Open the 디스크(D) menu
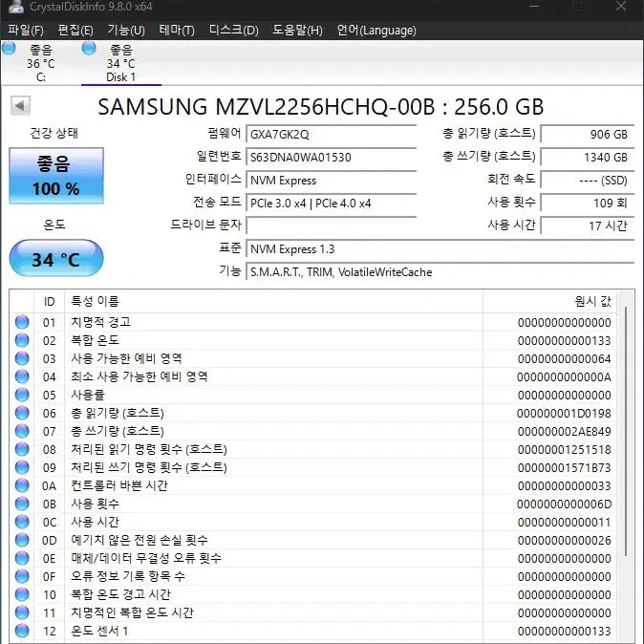644x644 pixels. (234, 31)
